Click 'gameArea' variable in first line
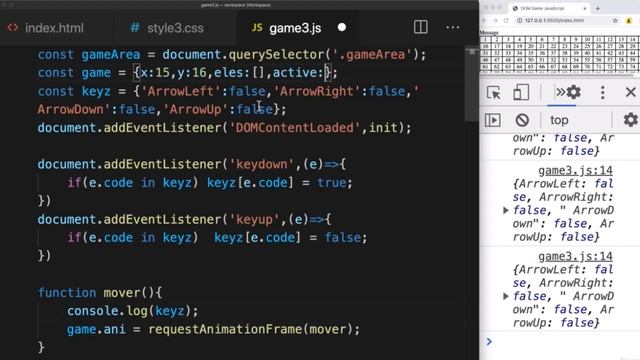 pos(111,54)
